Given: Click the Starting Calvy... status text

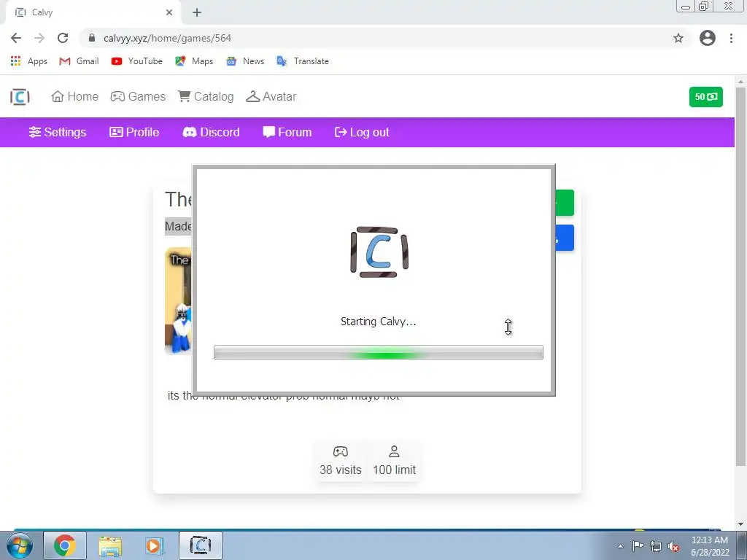Looking at the screenshot, I should (x=379, y=322).
